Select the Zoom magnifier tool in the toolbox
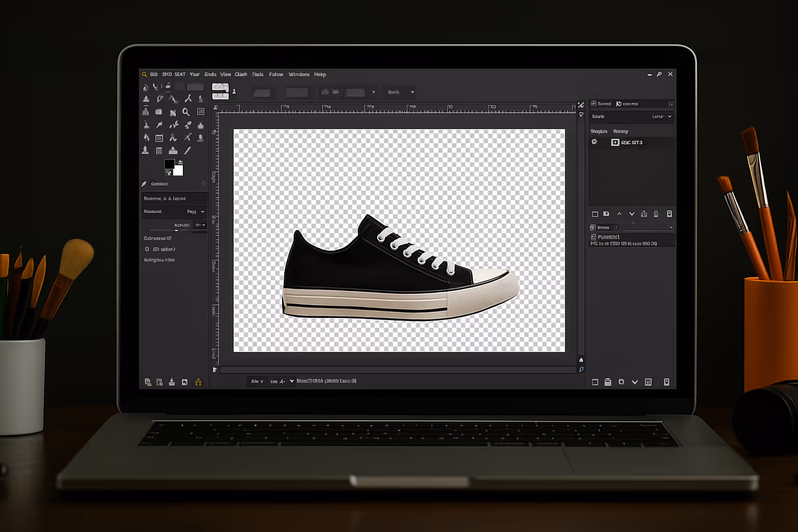The height and width of the screenshot is (532, 798). click(186, 111)
